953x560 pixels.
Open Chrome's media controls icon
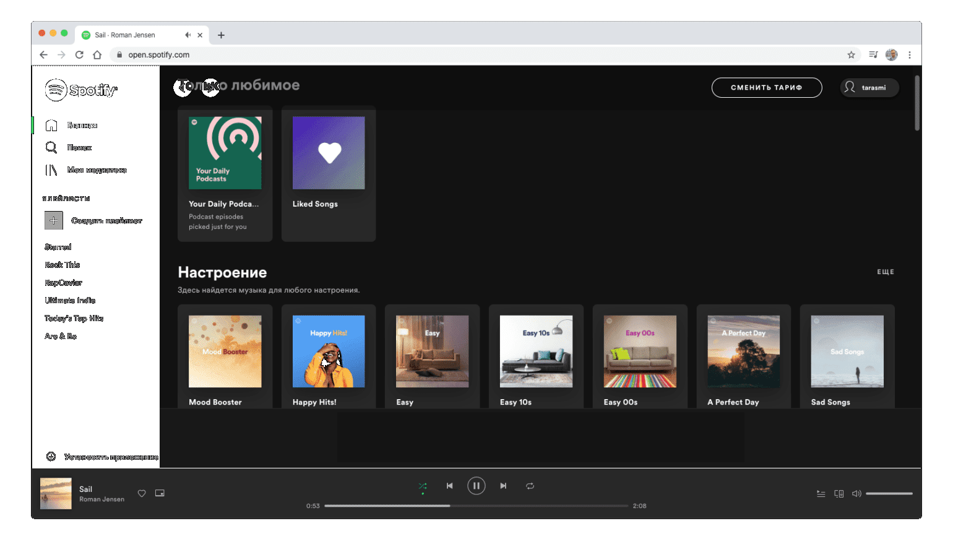873,54
